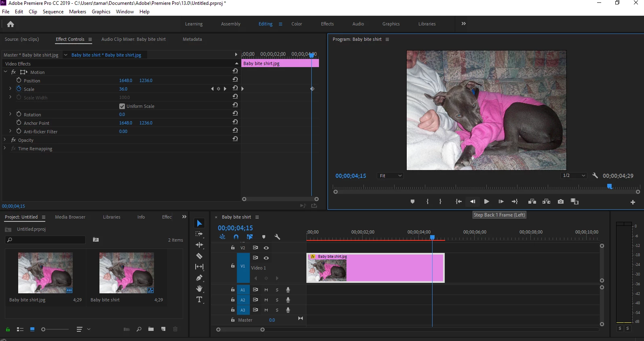Click Go to Out point button
The height and width of the screenshot is (341, 644).
click(x=515, y=202)
